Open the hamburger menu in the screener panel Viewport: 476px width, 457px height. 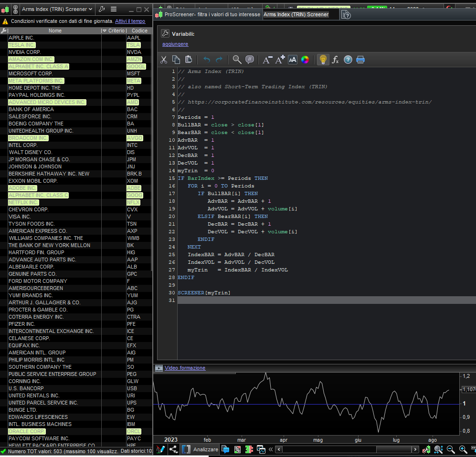point(114,9)
